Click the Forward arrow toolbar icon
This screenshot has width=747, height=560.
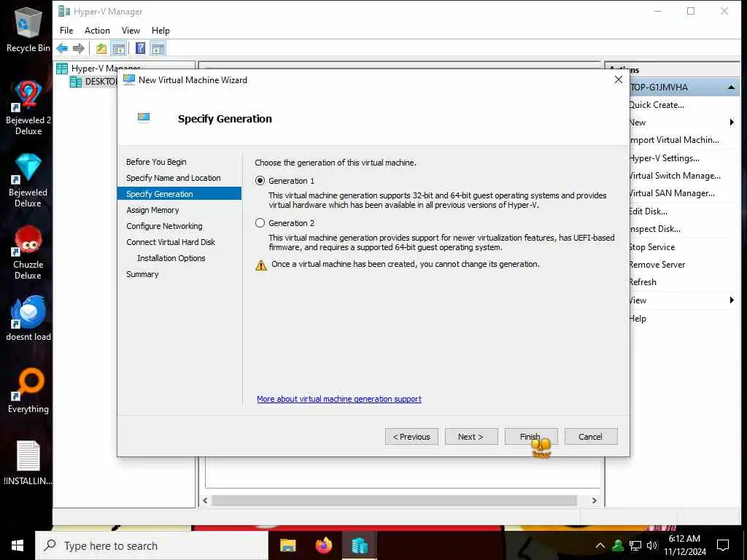[79, 48]
